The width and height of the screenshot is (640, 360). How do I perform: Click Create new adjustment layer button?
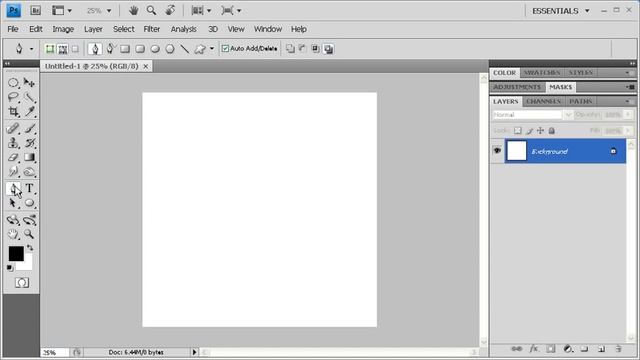point(568,349)
